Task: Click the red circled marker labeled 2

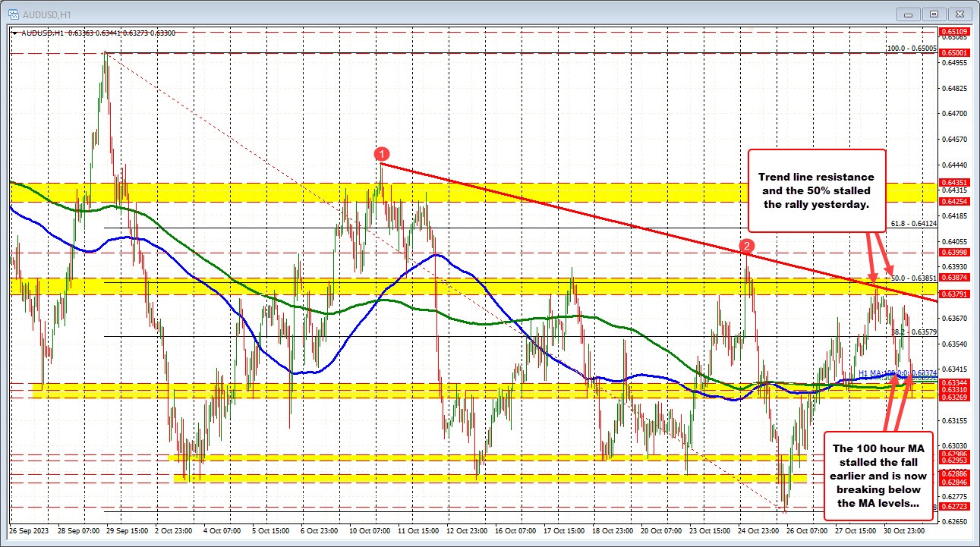Action: click(x=747, y=246)
